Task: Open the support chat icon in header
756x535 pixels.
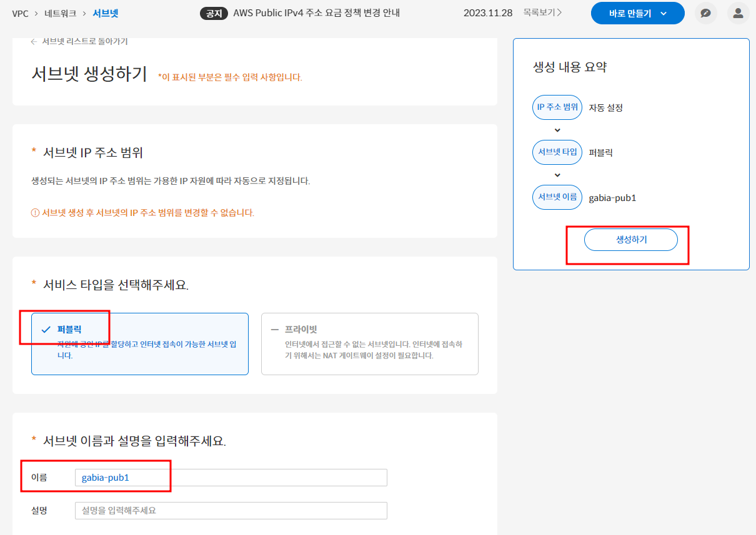Action: [706, 13]
